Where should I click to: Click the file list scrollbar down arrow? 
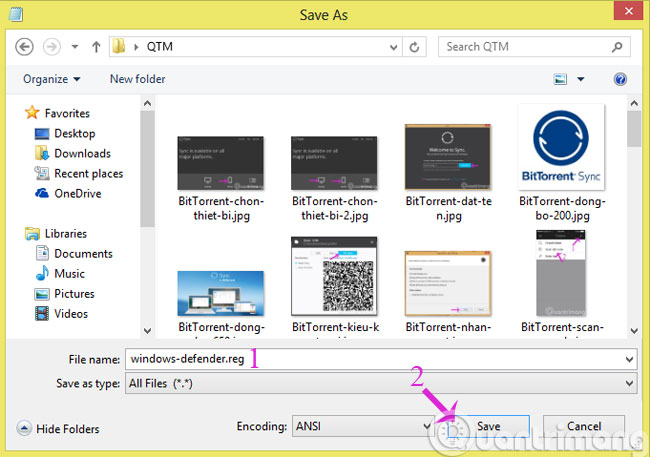pos(634,331)
